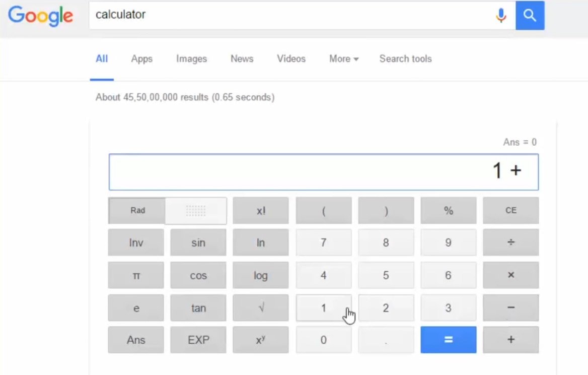Switch angle mode to Rad
This screenshot has height=375, width=588.
137,211
